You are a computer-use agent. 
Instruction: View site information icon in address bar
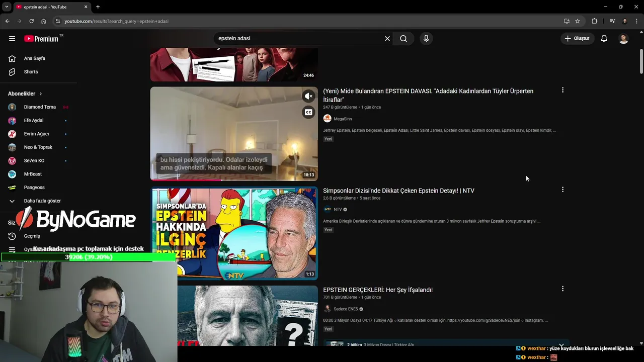click(58, 21)
